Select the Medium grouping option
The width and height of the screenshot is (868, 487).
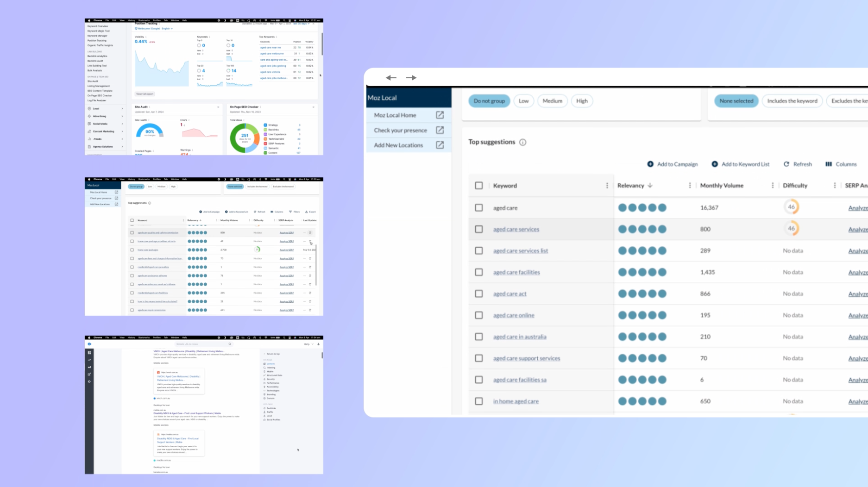click(552, 101)
